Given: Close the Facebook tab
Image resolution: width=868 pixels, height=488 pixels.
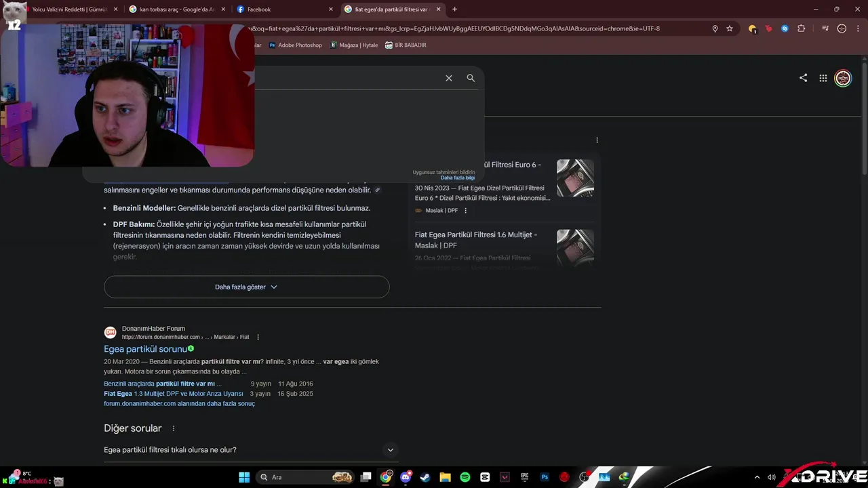Looking at the screenshot, I should click(x=331, y=9).
